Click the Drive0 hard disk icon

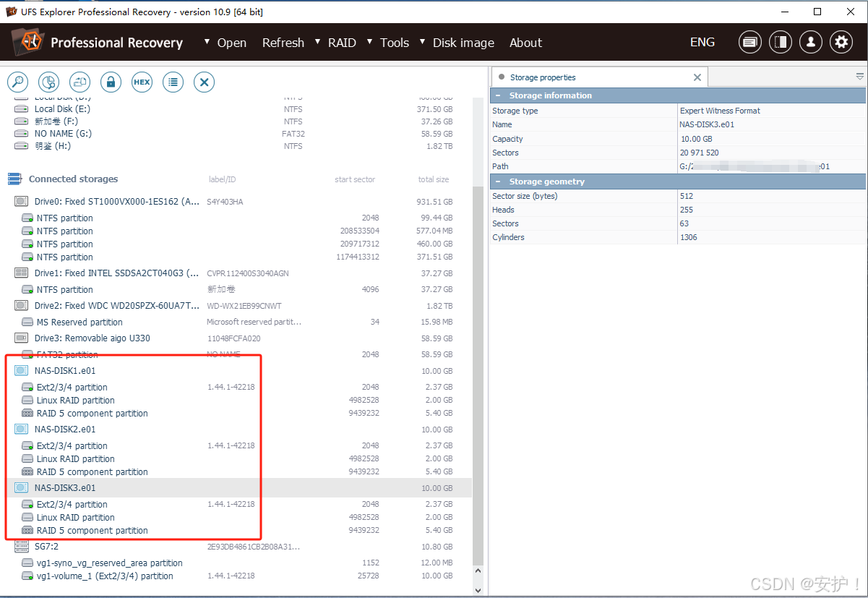click(x=21, y=201)
